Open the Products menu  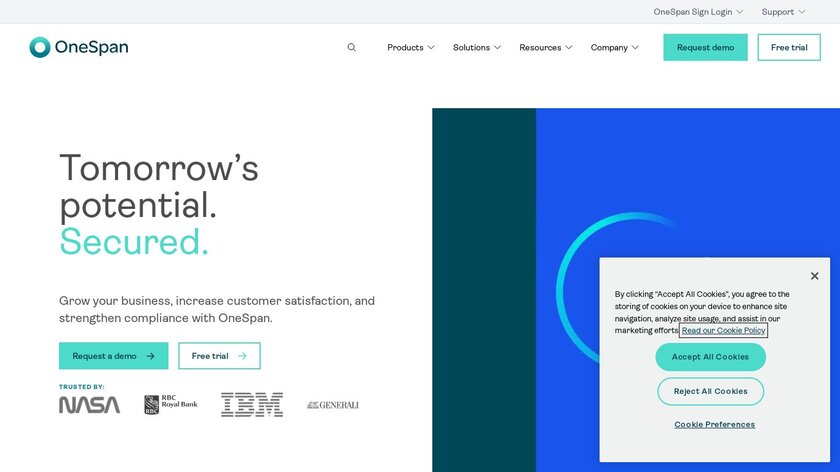tap(411, 47)
